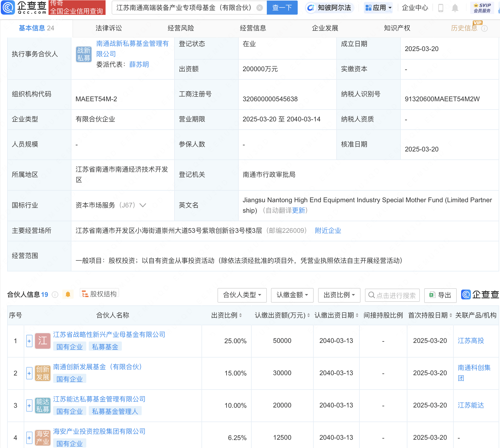Open 认缴金额 filter dropdown

coord(292,295)
